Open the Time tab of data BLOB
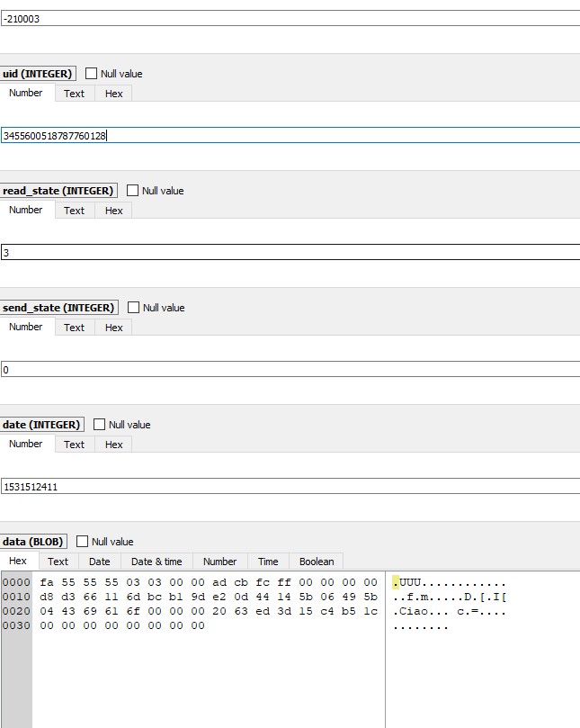This screenshot has width=580, height=728. point(268,562)
